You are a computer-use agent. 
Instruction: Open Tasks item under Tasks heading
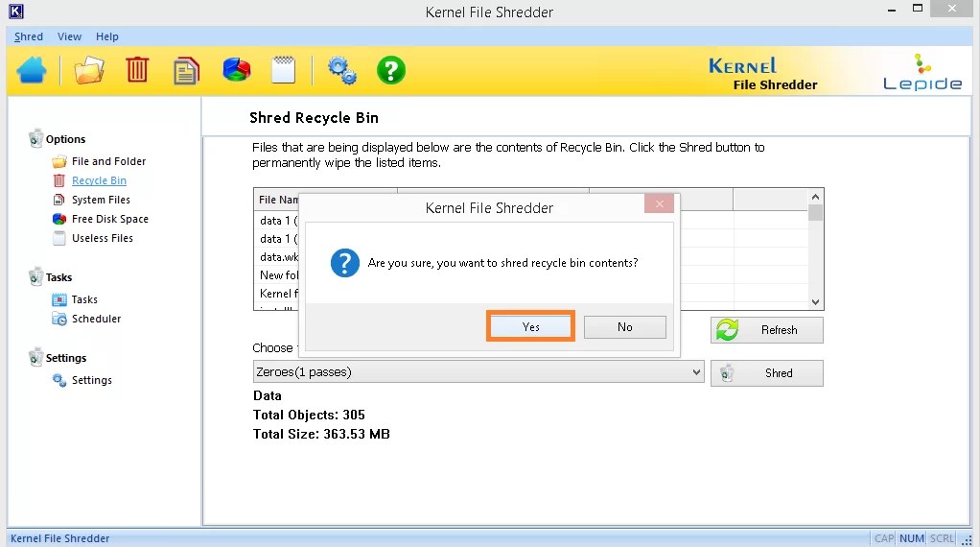[x=84, y=300]
